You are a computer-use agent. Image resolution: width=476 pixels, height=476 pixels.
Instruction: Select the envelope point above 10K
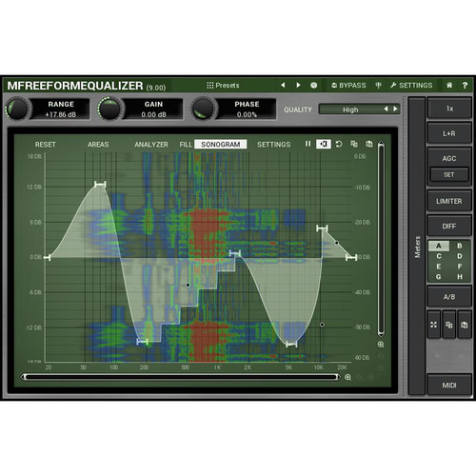click(x=322, y=228)
